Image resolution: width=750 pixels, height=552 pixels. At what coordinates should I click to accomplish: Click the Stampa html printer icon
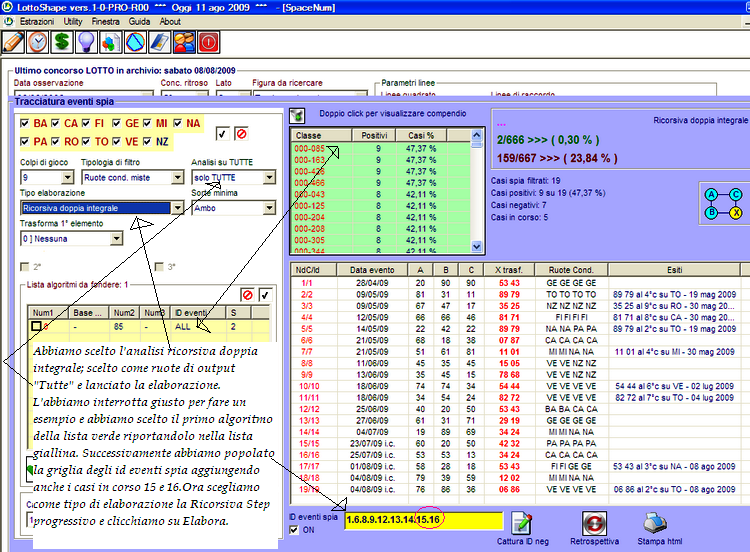[656, 523]
